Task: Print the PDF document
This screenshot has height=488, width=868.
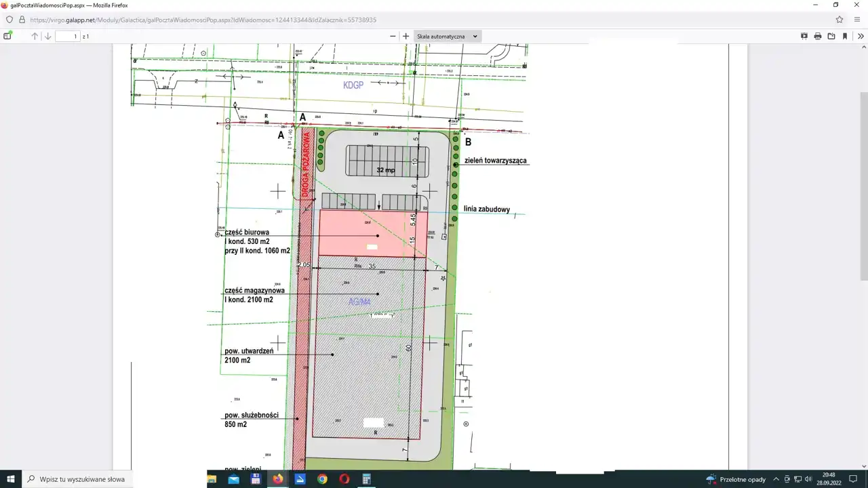Action: coord(818,36)
